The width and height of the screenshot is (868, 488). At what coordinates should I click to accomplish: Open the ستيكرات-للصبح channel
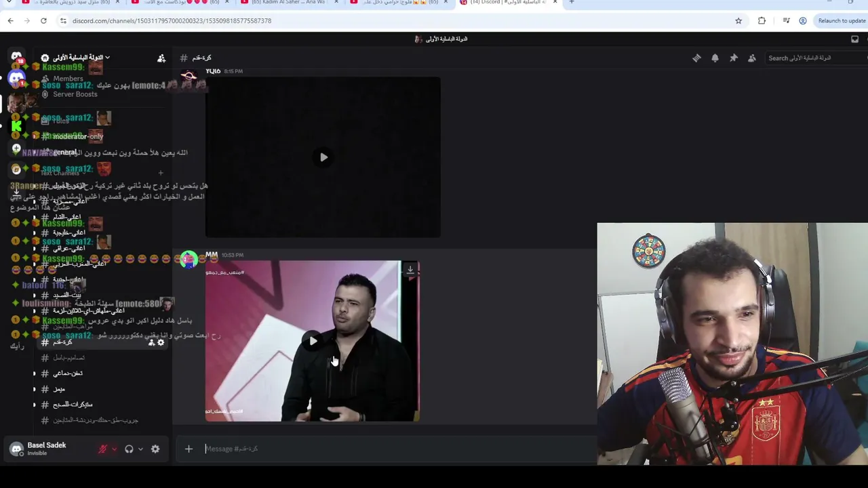click(73, 405)
